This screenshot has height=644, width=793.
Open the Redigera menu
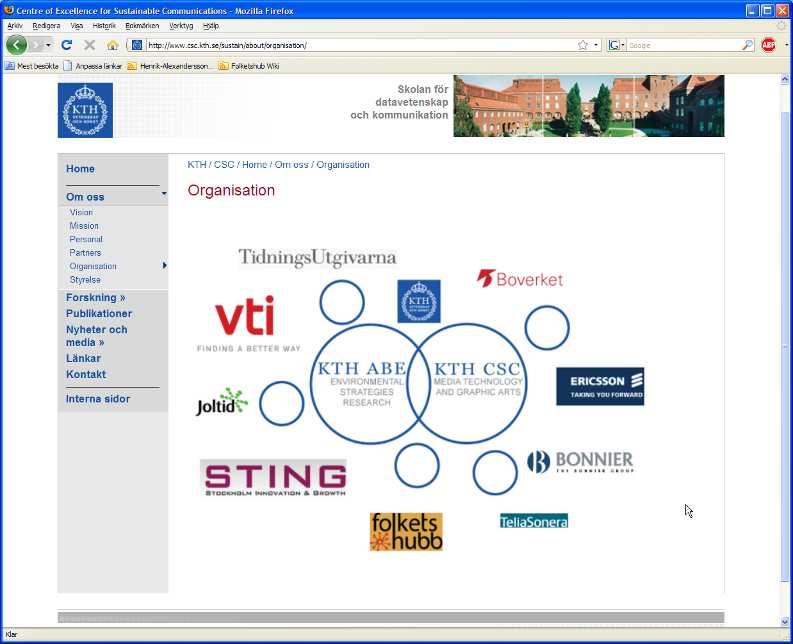(46, 26)
